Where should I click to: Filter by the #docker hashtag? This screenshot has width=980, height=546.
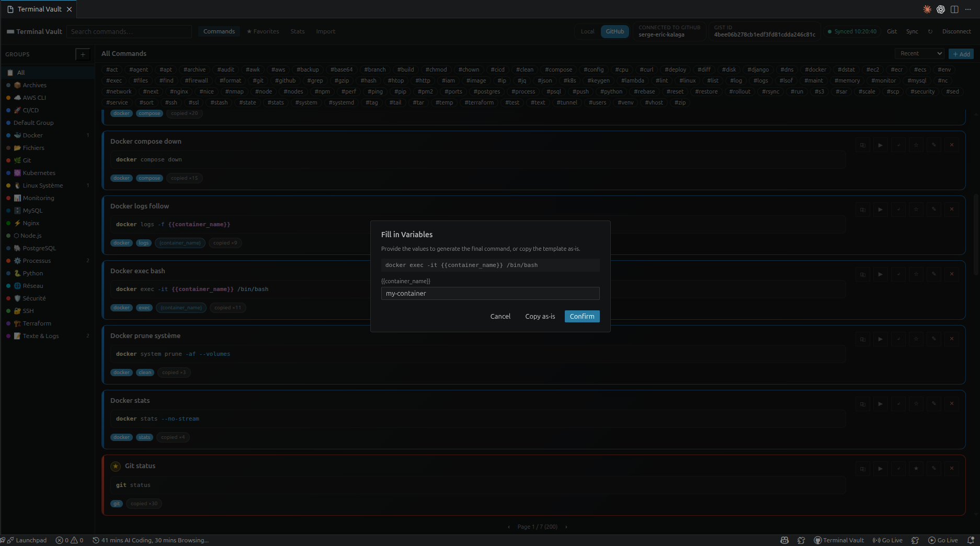tap(815, 69)
